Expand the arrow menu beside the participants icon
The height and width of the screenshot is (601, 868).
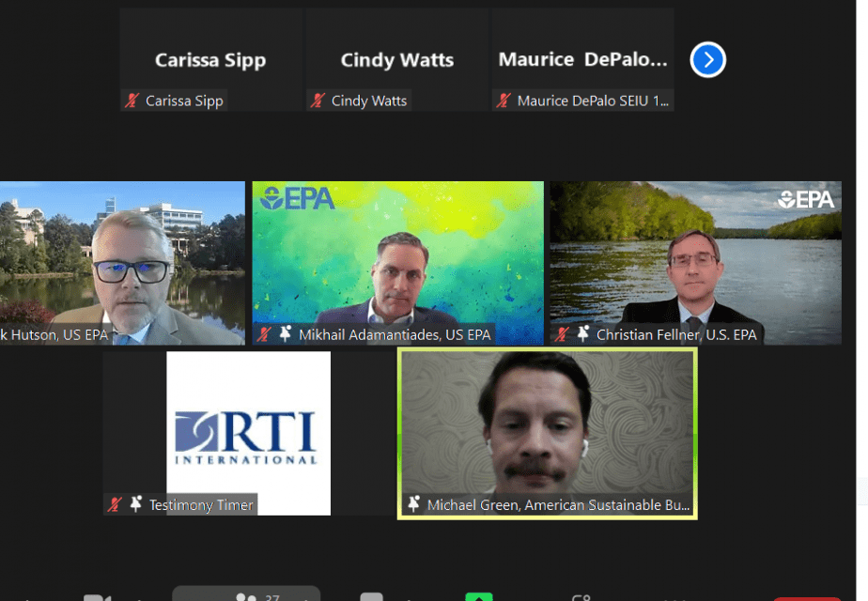303,598
